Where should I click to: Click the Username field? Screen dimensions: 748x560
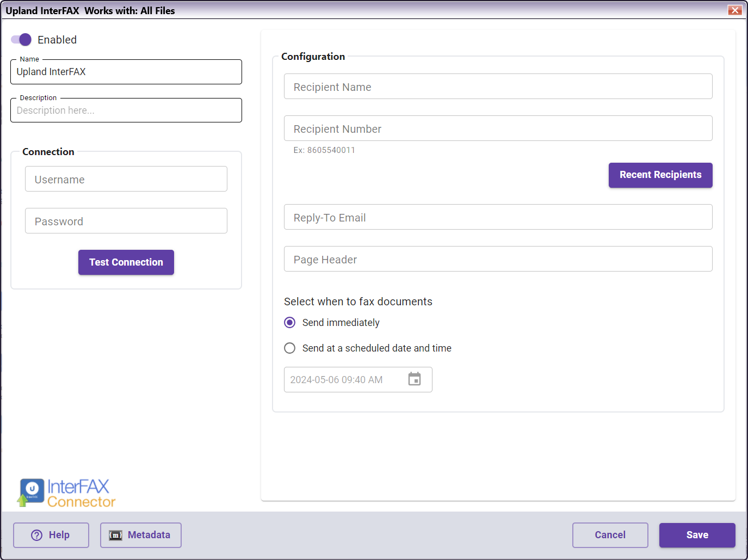click(x=126, y=179)
